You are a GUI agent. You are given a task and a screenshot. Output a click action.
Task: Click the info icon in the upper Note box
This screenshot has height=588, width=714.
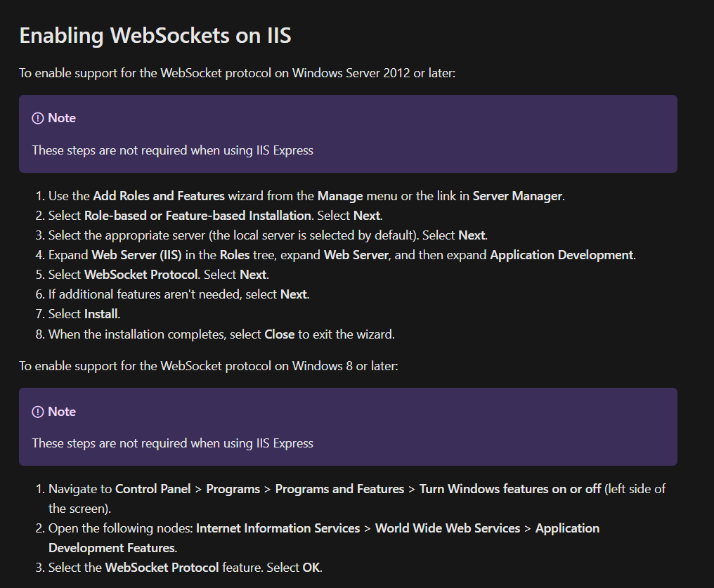(38, 118)
